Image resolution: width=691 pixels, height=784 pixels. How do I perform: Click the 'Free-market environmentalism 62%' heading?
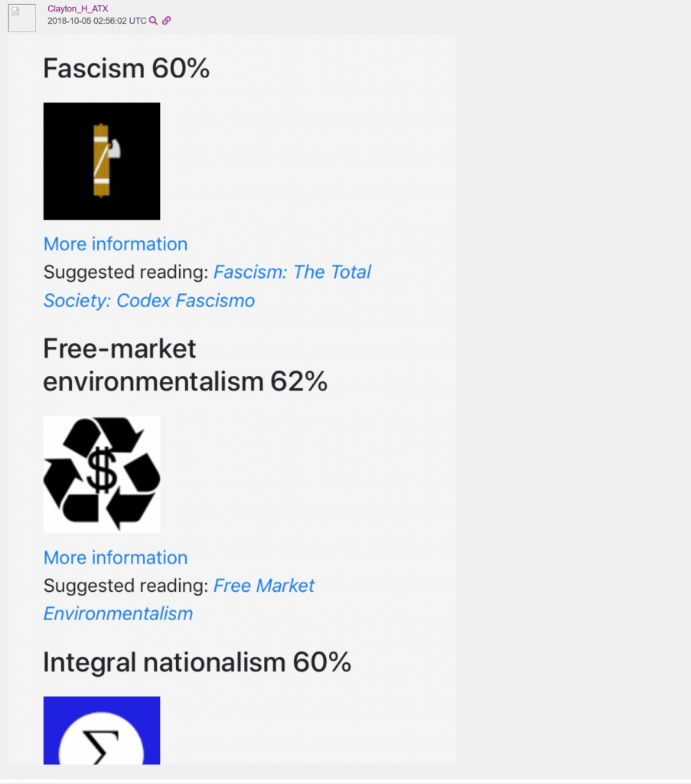click(x=185, y=365)
